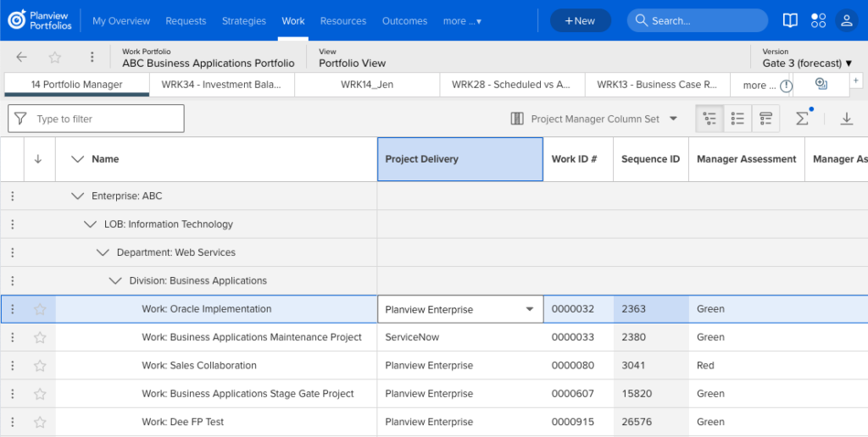The height and width of the screenshot is (437, 868).
Task: Click the Type to filter box
Action: (96, 119)
